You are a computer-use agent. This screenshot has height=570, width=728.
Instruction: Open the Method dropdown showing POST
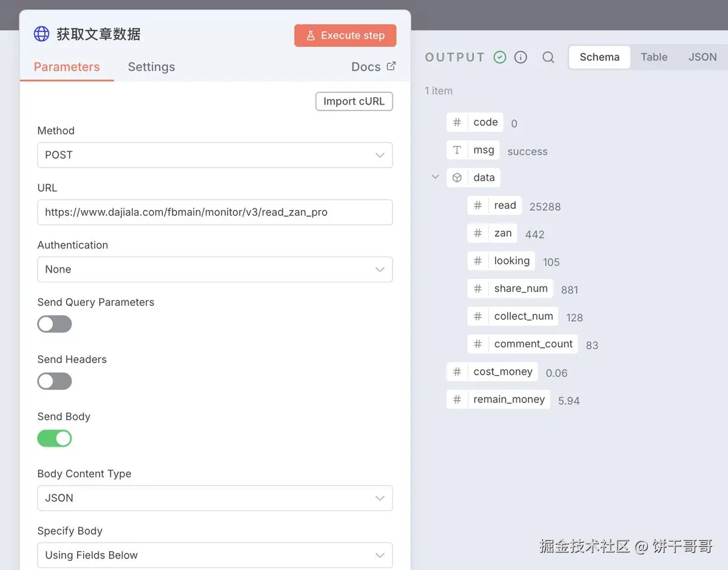(215, 155)
